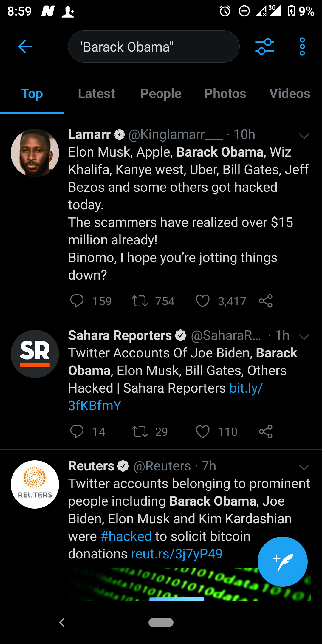The height and width of the screenshot is (644, 322).
Task: Open the Photos tab
Action: pyautogui.click(x=225, y=94)
